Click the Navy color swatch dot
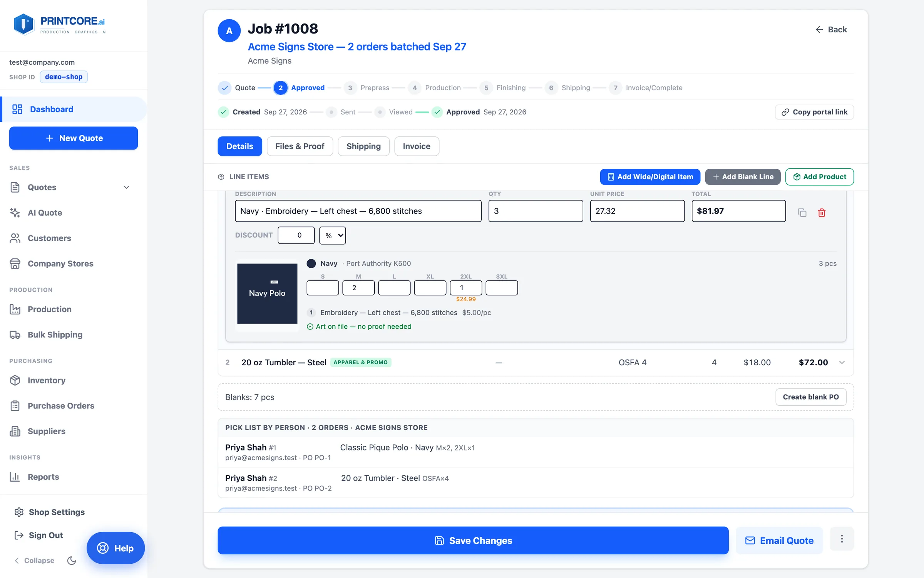The height and width of the screenshot is (578, 924). coord(311,264)
